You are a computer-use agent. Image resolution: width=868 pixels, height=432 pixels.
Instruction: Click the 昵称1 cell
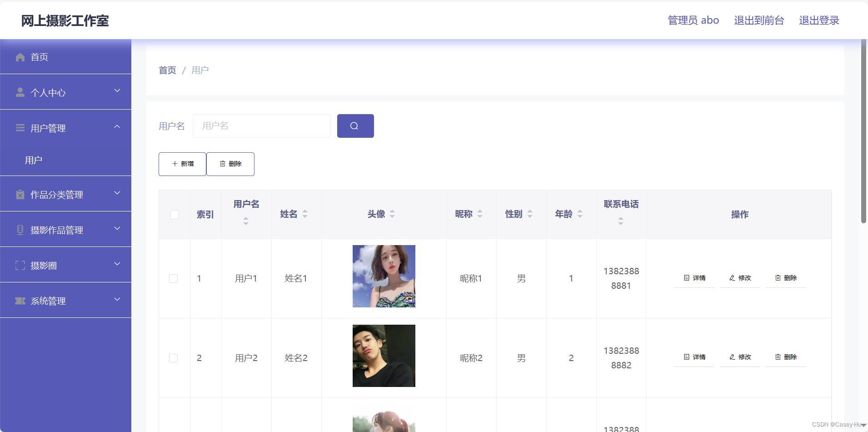click(471, 278)
